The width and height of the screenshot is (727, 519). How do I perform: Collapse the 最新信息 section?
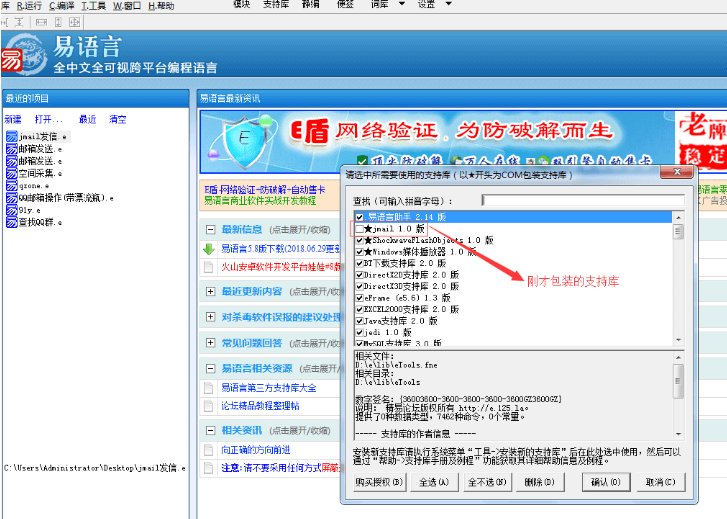(x=210, y=230)
